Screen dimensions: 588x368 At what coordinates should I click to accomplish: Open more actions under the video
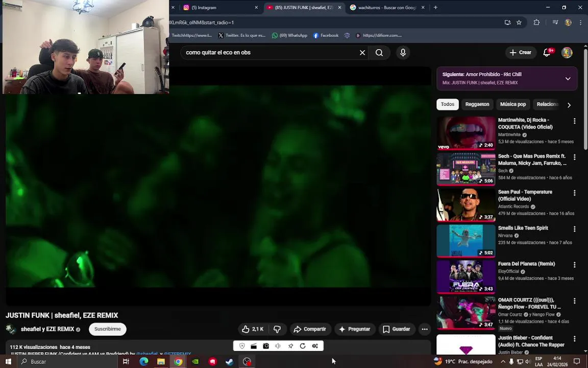pyautogui.click(x=425, y=329)
